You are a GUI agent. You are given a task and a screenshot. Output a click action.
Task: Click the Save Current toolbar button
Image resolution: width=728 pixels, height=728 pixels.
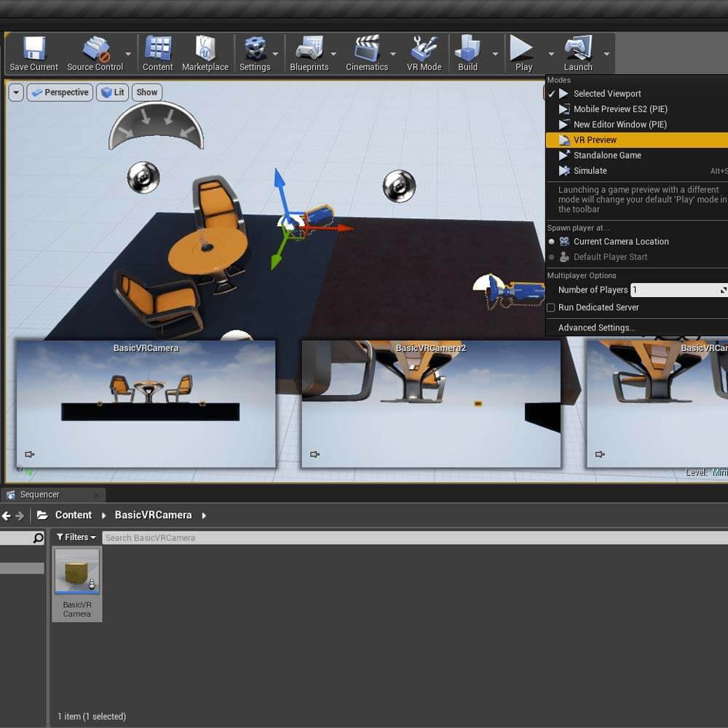(x=34, y=53)
